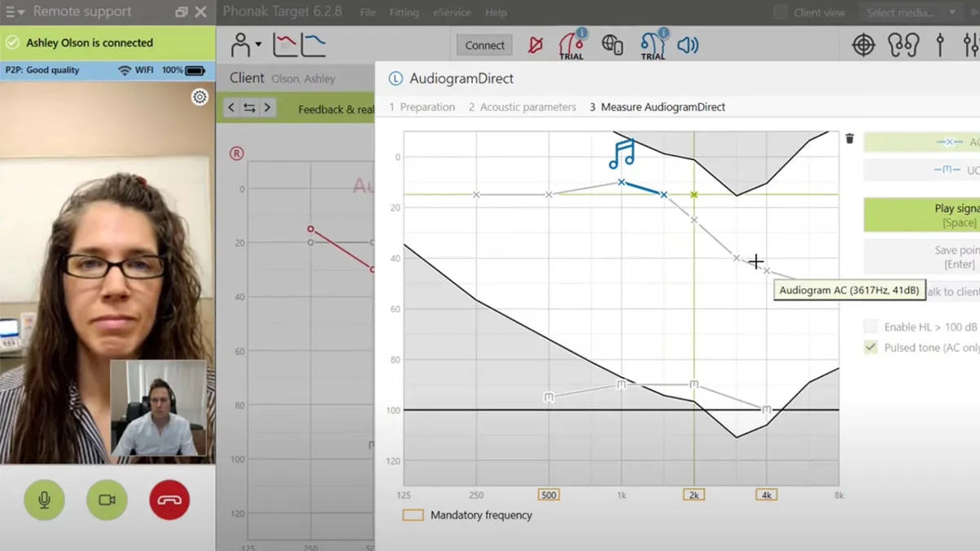980x551 pixels.
Task: Click the self-view video thumbnail
Action: coord(158,408)
